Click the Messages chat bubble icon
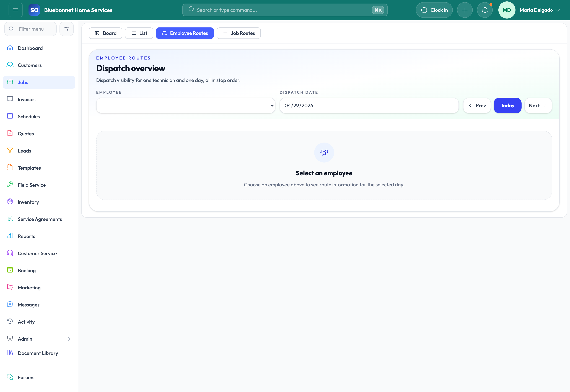Screen dimensions: 570x392 pyautogui.click(x=10, y=304)
